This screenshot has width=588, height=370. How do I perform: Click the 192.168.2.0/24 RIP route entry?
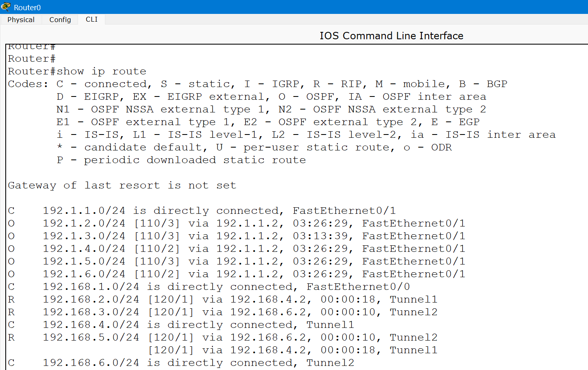coord(223,300)
